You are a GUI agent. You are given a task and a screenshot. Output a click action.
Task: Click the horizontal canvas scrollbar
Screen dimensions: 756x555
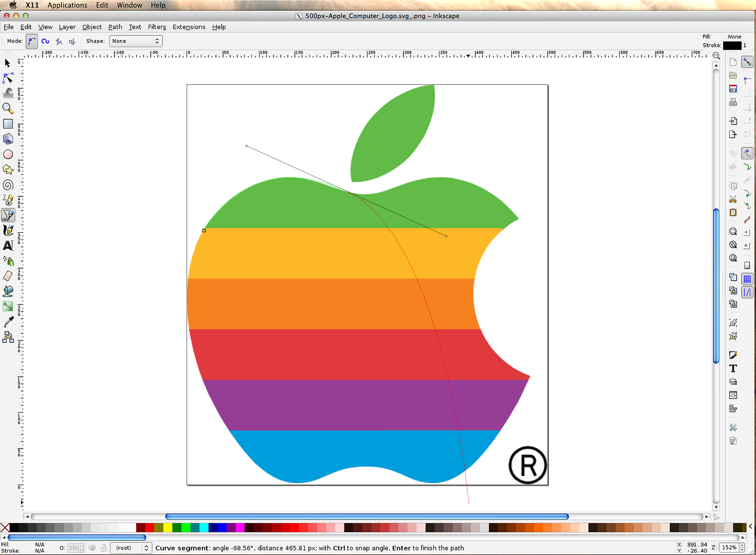(x=367, y=516)
